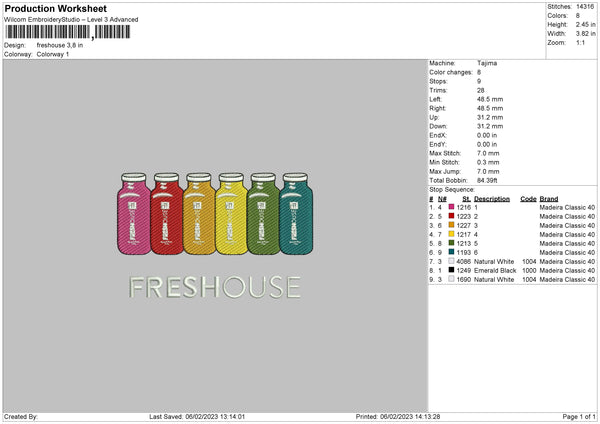
Task: Click the pink bottle in the design
Action: 134,214
